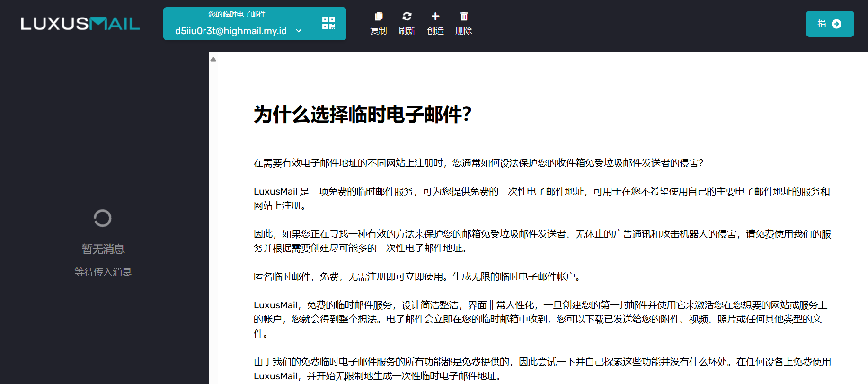Click the trash delete (删除) icon

pyautogui.click(x=464, y=17)
